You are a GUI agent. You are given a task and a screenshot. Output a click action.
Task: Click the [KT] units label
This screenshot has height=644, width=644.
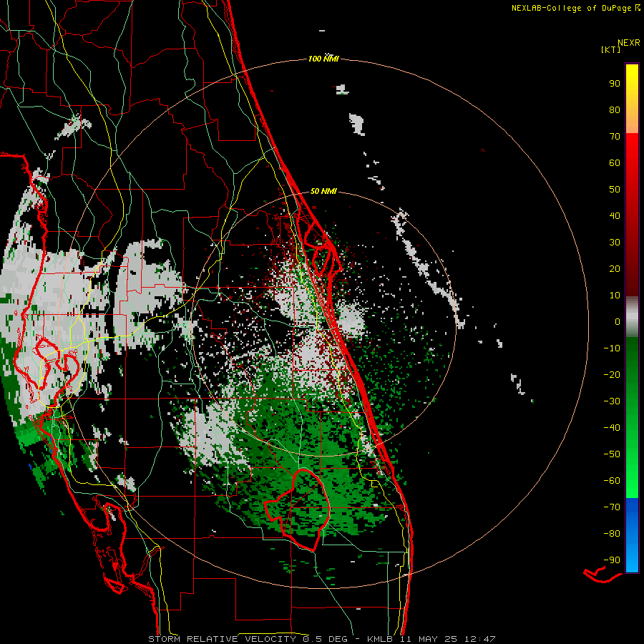click(x=611, y=49)
